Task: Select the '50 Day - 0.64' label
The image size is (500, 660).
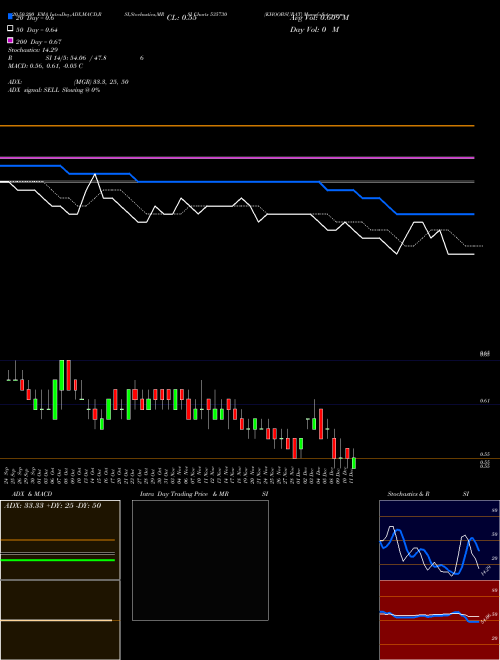Action: tap(37, 30)
